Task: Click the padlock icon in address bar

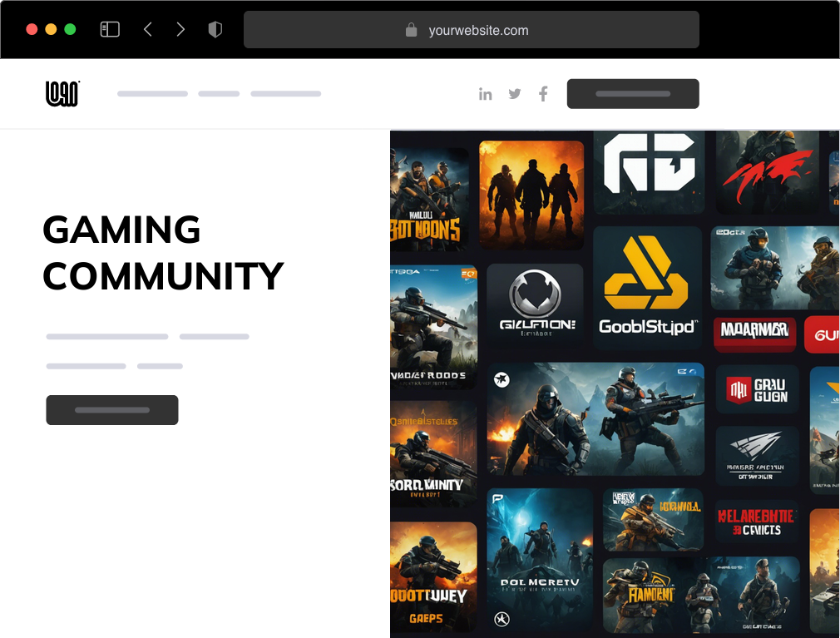Action: (411, 30)
